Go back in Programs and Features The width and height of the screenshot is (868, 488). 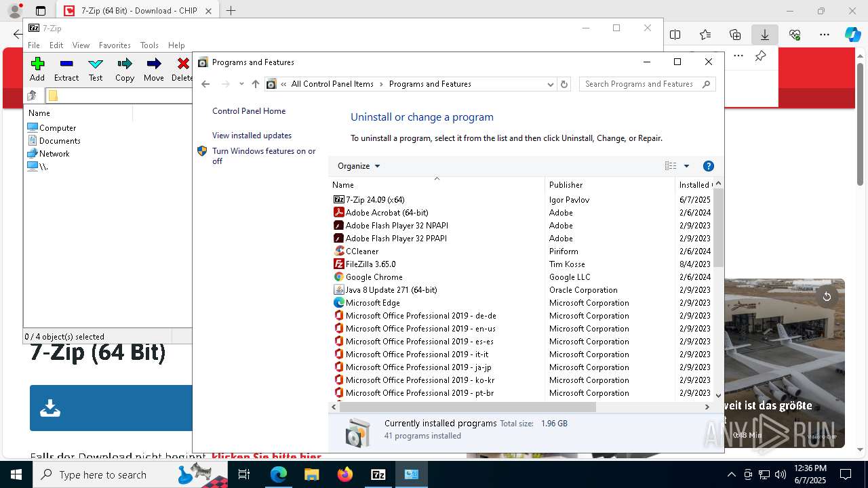coord(205,84)
